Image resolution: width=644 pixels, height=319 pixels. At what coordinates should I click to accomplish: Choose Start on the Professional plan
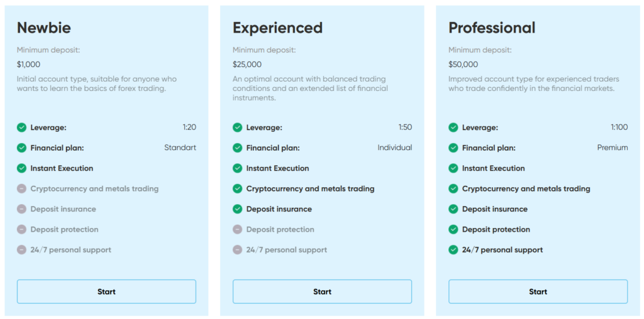click(x=538, y=291)
